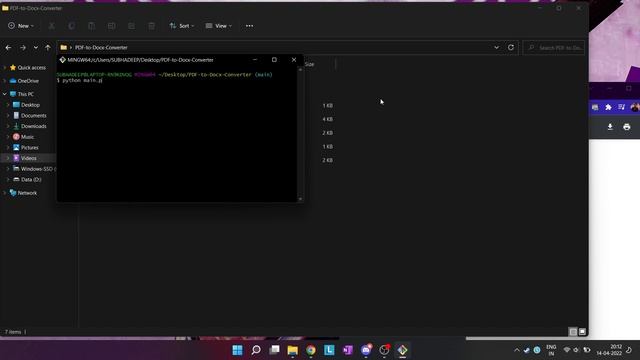The image size is (640, 360).
Task: Click the MINGW64 terminal title bar icon
Action: tap(62, 60)
